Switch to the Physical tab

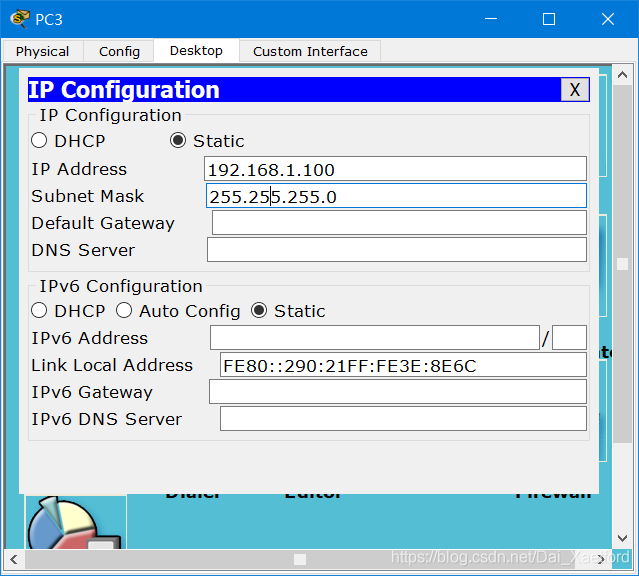tap(43, 51)
